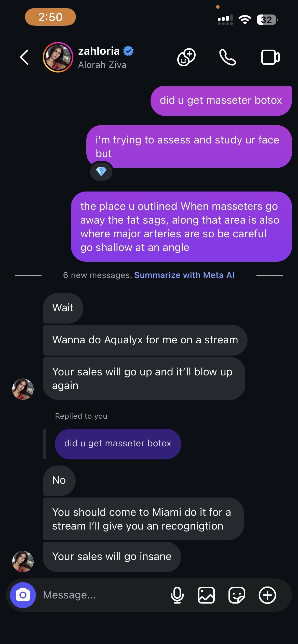
Task: Tap the plus icon for more options
Action: point(267,595)
